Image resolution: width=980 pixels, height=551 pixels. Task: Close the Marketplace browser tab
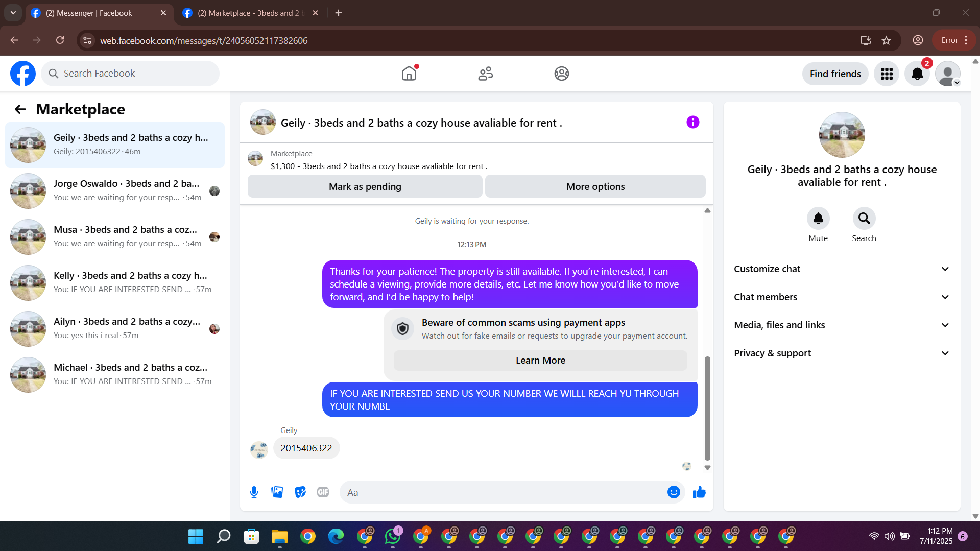point(315,13)
